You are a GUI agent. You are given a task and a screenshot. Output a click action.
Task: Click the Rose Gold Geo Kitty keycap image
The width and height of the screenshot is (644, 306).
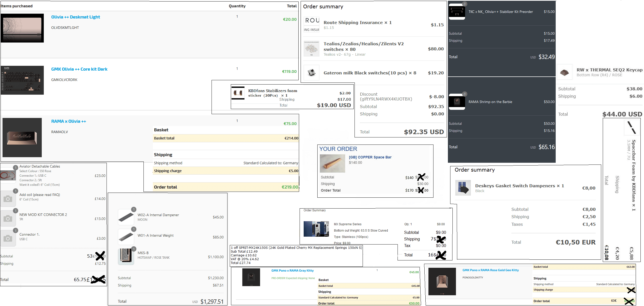point(442,281)
